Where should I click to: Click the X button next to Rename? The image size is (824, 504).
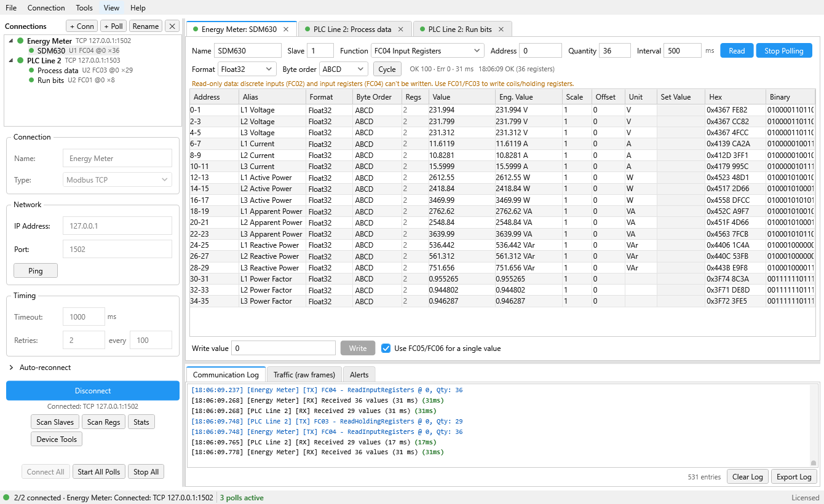173,26
